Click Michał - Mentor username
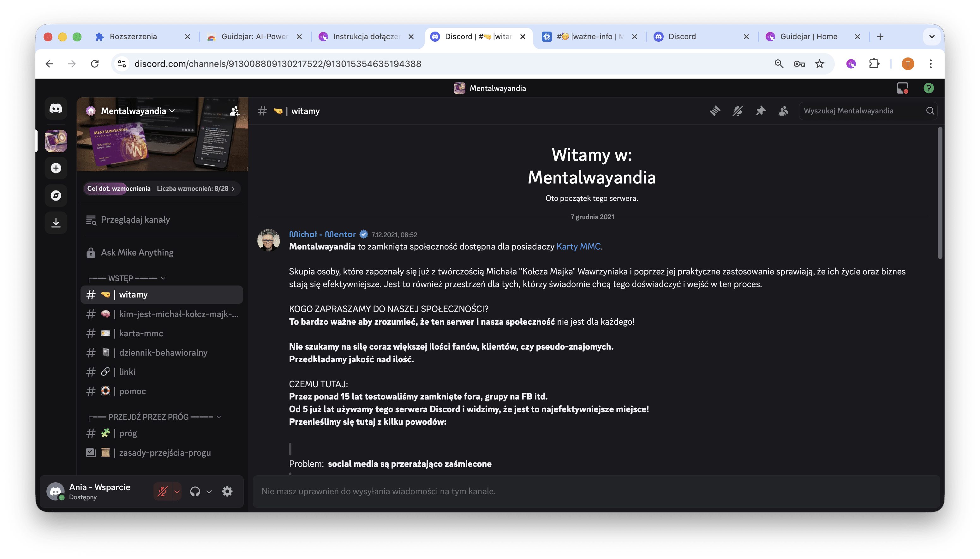The image size is (980, 559). [322, 234]
